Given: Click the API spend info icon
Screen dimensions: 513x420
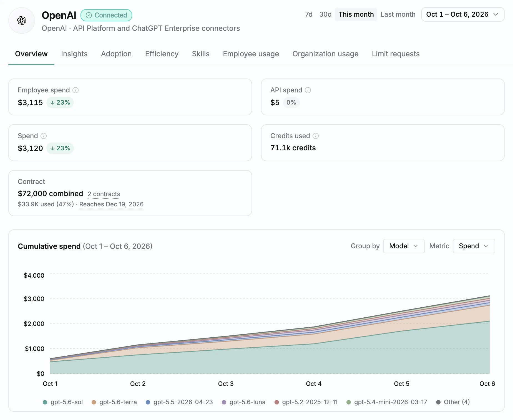Looking at the screenshot, I should 308,90.
